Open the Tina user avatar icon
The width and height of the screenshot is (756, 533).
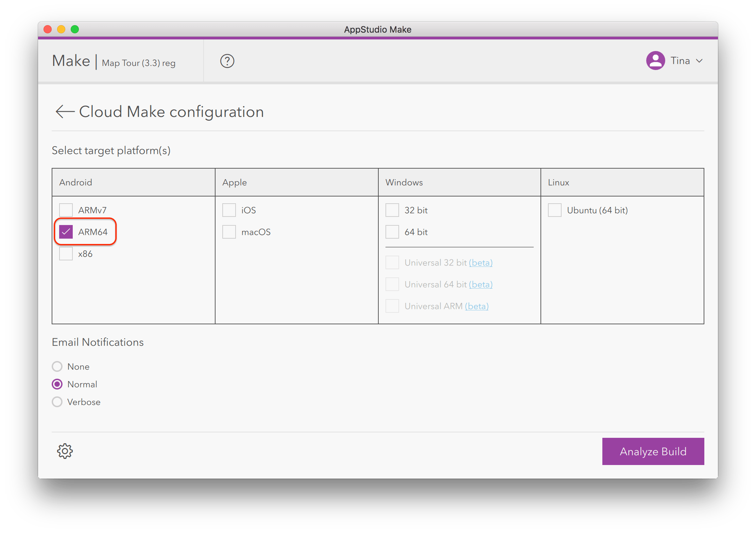pos(655,60)
